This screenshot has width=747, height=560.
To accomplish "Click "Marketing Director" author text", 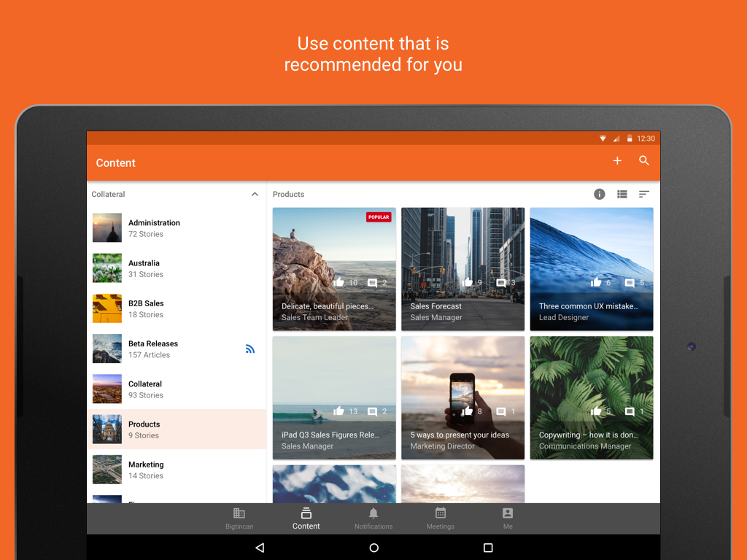I will (443, 446).
